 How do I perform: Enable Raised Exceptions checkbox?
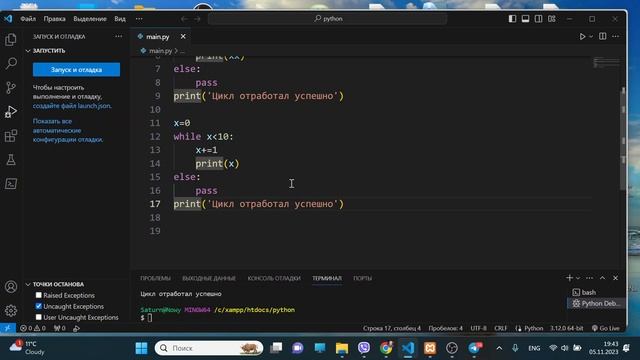click(38, 295)
